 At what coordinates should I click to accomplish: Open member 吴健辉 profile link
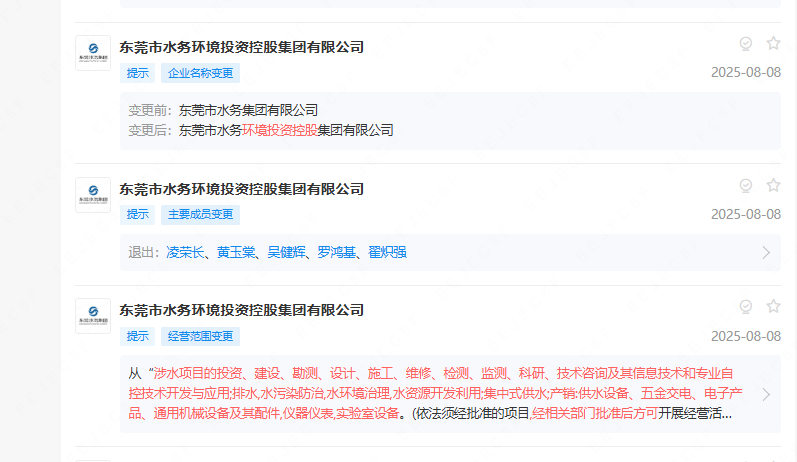(x=286, y=252)
